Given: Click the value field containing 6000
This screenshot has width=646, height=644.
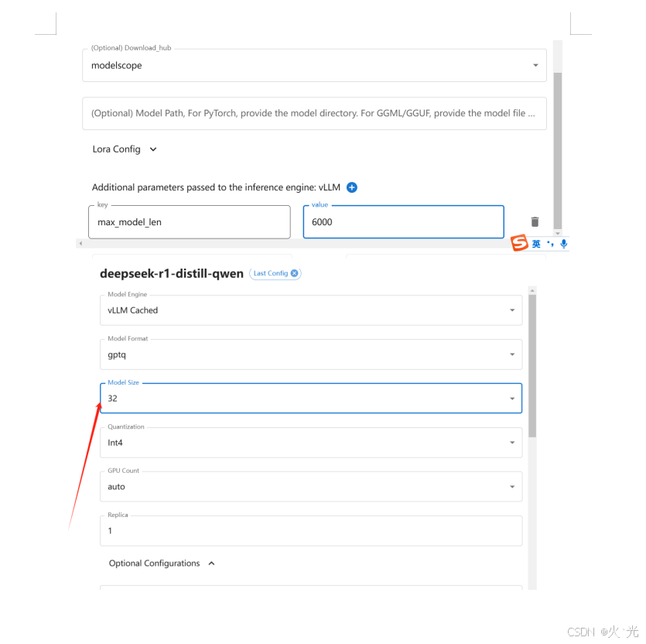Looking at the screenshot, I should coord(404,222).
